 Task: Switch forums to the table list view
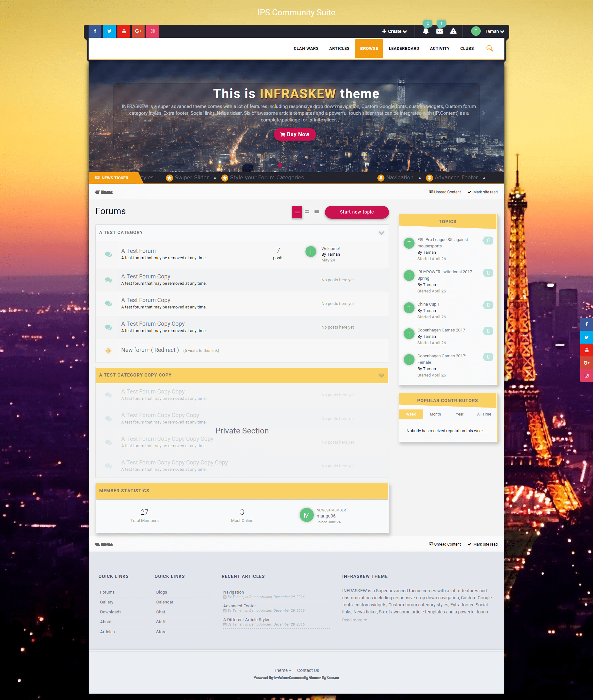tap(297, 212)
